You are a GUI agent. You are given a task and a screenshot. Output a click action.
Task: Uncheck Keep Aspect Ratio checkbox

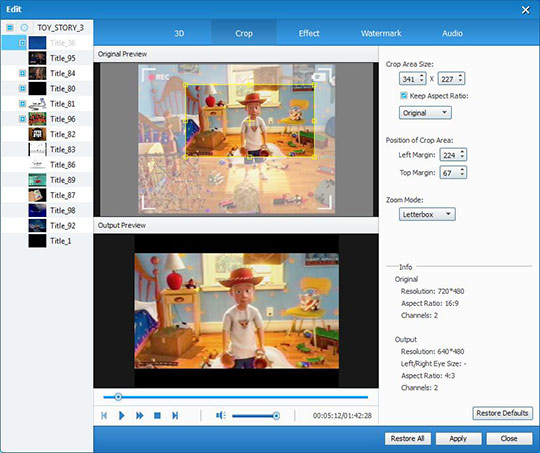click(404, 95)
